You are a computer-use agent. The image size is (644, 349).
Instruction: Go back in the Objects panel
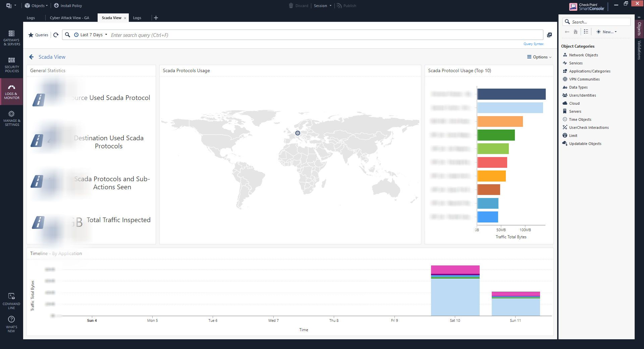pos(567,32)
